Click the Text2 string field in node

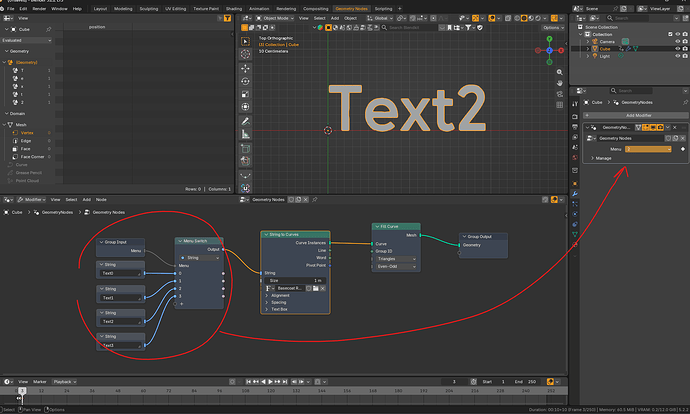click(121, 322)
